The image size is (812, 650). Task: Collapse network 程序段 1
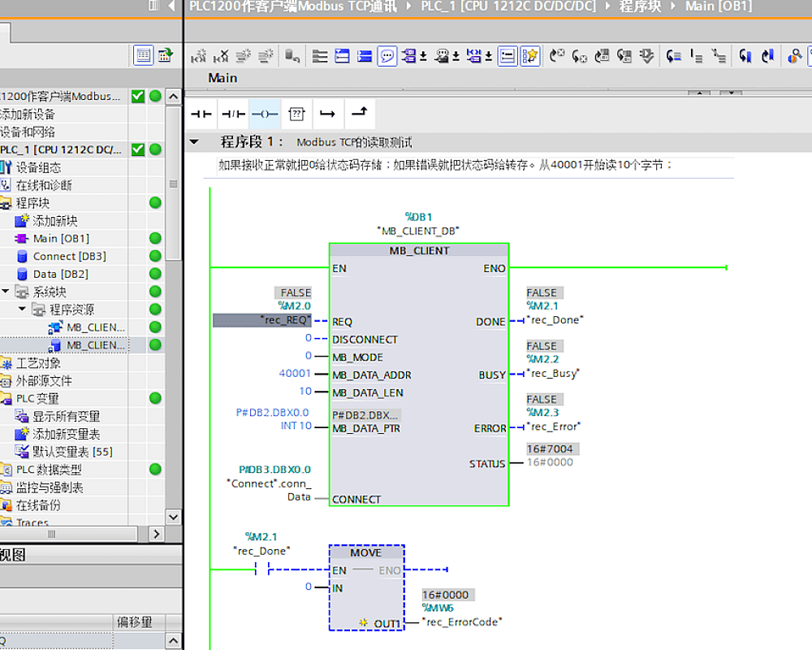[193, 141]
